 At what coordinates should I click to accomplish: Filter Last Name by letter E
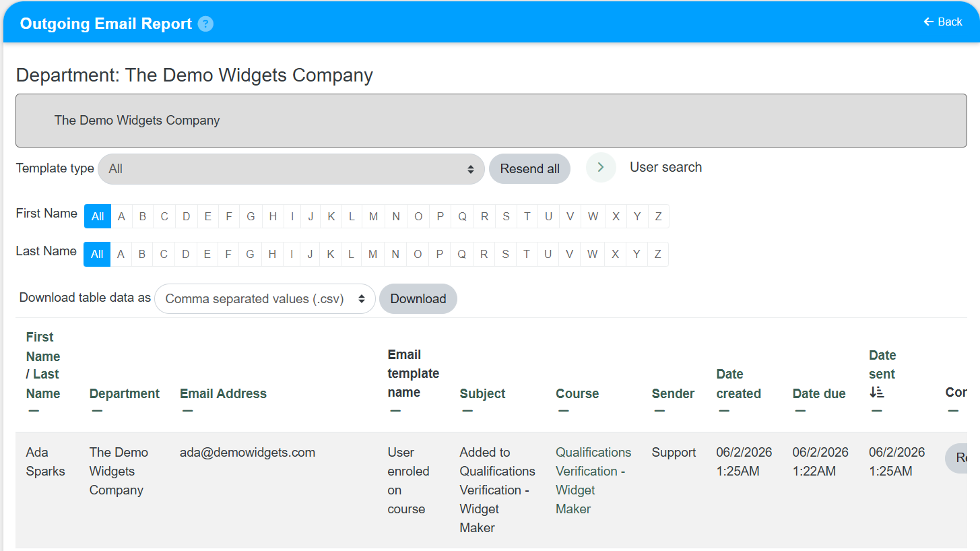207,254
